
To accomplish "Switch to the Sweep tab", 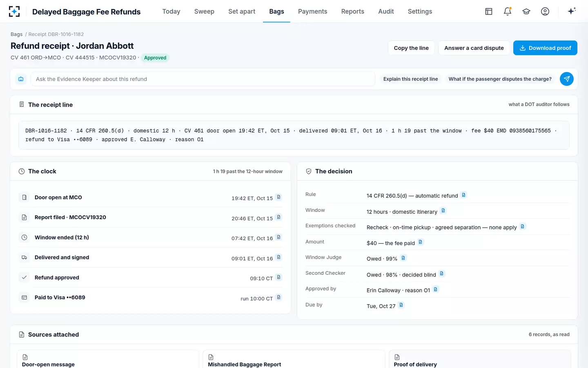I will coord(204,11).
